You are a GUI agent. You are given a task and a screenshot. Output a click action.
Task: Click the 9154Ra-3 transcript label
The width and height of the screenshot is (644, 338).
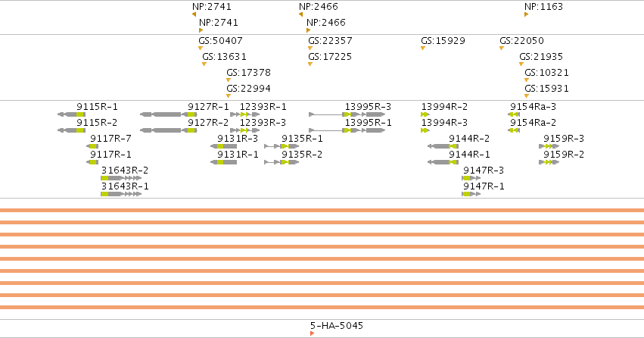(533, 107)
